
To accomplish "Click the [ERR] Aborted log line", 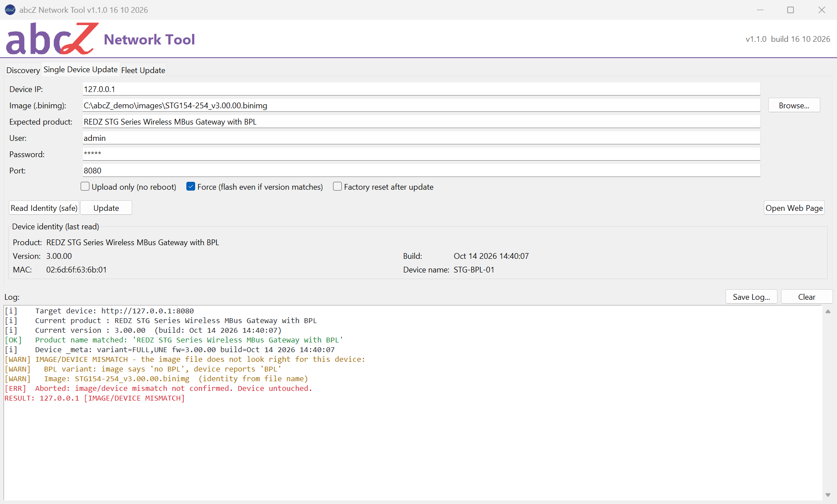I will (159, 388).
